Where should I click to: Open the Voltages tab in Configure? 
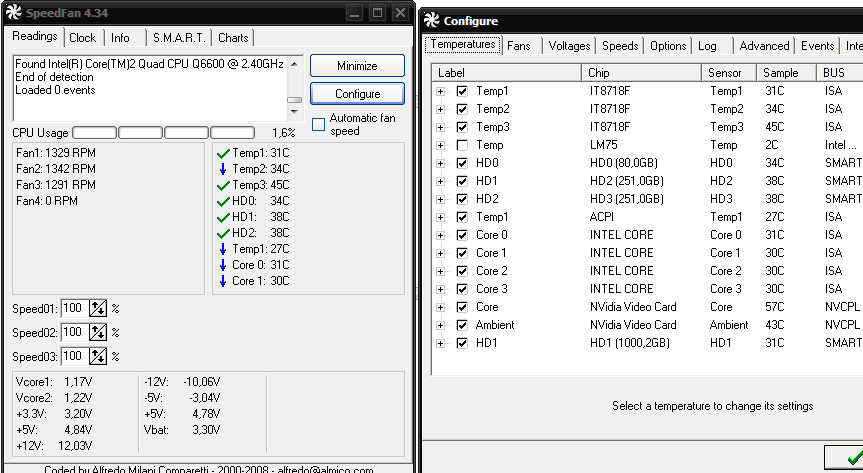pyautogui.click(x=569, y=46)
